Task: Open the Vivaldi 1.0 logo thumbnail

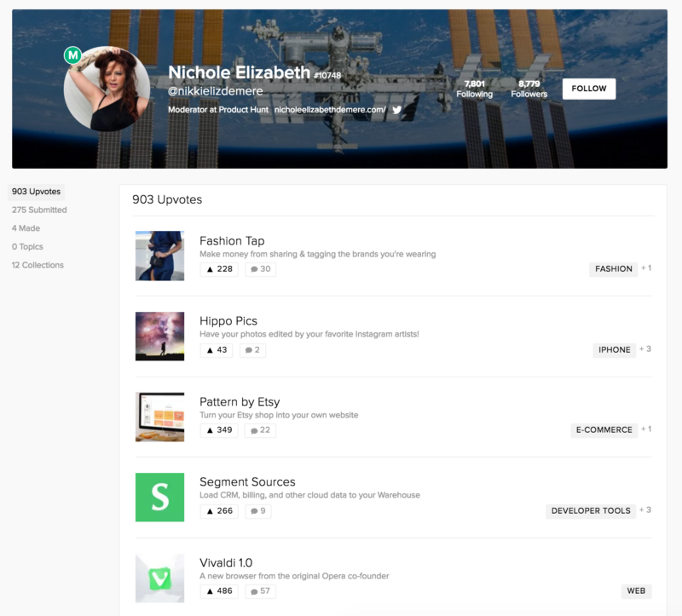Action: click(x=159, y=579)
